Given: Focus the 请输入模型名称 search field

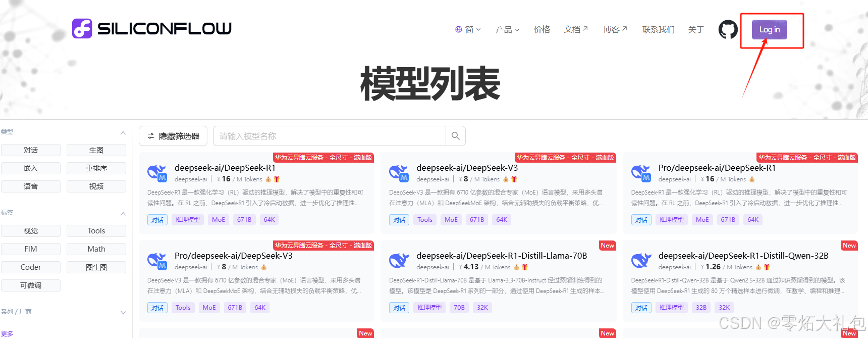Looking at the screenshot, I should 330,136.
